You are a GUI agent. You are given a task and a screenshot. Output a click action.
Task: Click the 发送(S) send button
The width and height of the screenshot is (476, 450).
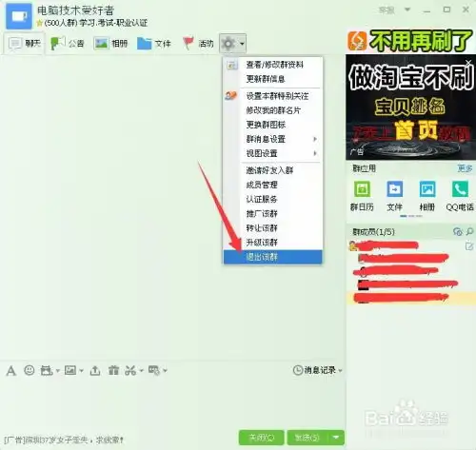coord(307,438)
